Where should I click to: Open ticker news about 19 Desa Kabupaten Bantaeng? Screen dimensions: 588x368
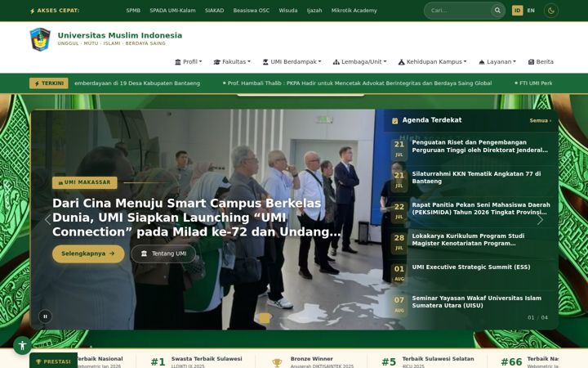coord(137,83)
